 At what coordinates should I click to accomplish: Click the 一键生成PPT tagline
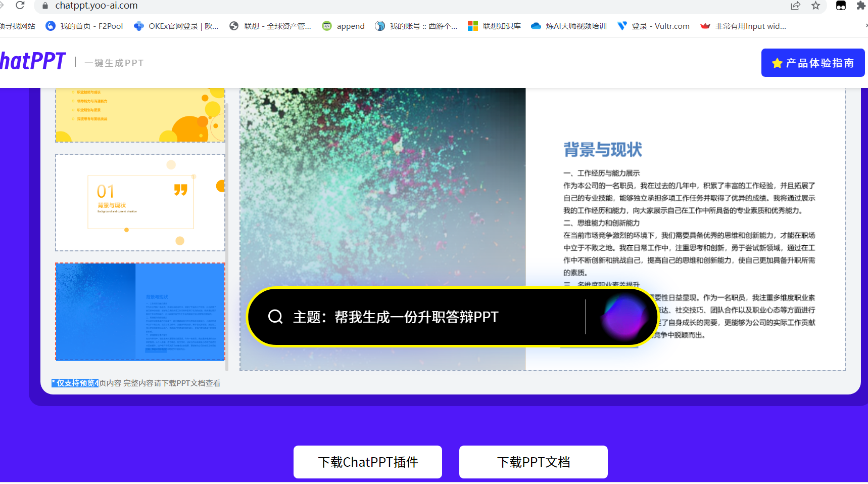[114, 63]
